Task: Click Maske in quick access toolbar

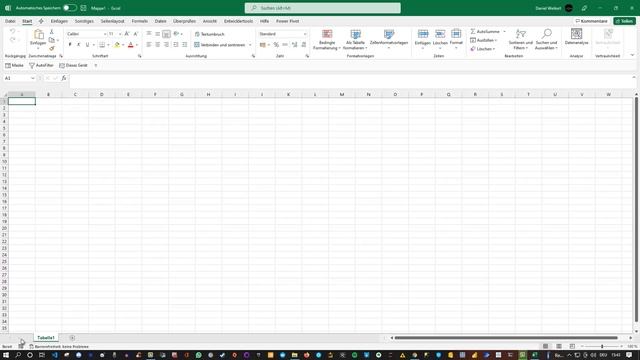Action: coord(14,65)
